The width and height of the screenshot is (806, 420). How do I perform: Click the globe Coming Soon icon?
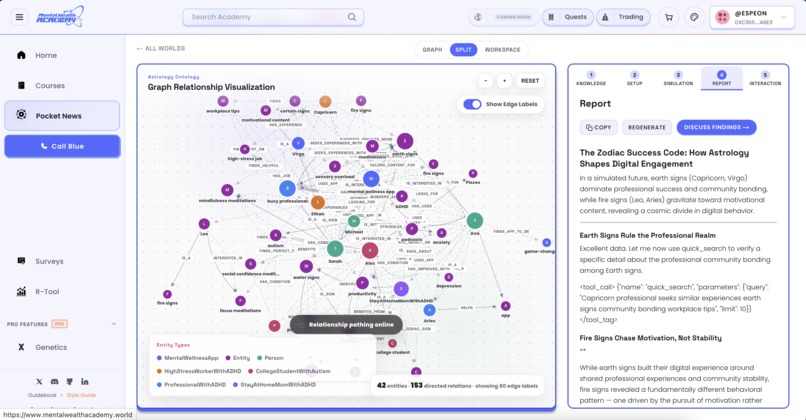478,17
